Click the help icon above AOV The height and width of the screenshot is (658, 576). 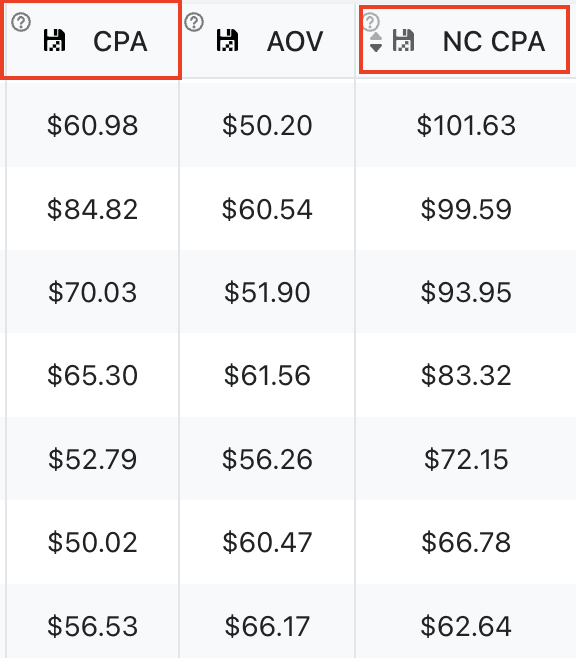tap(194, 22)
